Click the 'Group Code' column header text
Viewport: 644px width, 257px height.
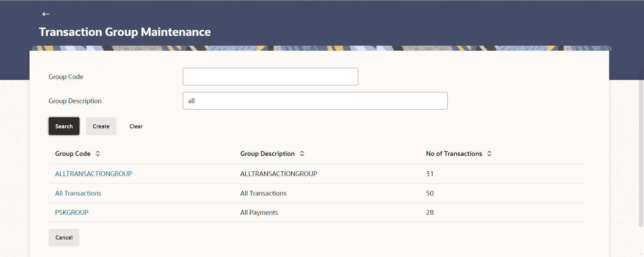(73, 154)
